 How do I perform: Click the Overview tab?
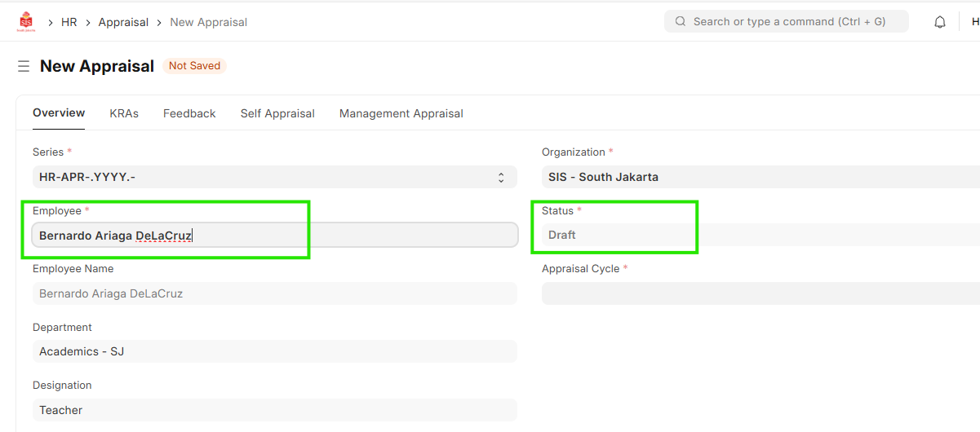(x=59, y=113)
